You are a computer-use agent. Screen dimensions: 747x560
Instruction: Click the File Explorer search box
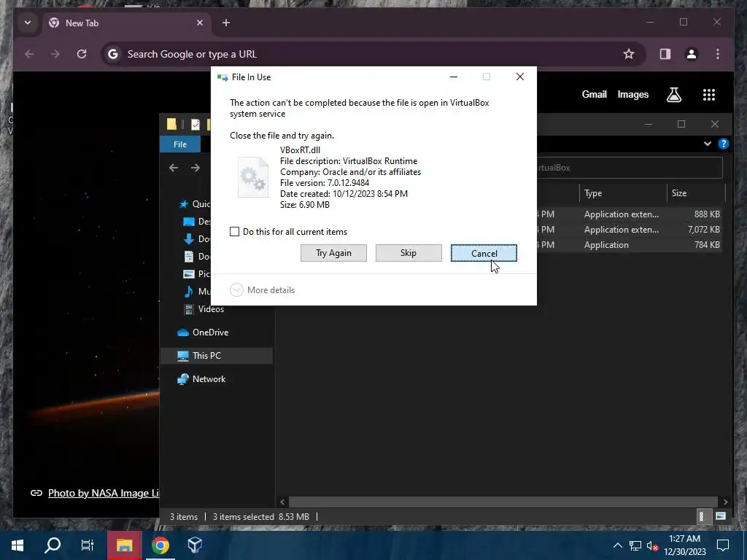630,168
